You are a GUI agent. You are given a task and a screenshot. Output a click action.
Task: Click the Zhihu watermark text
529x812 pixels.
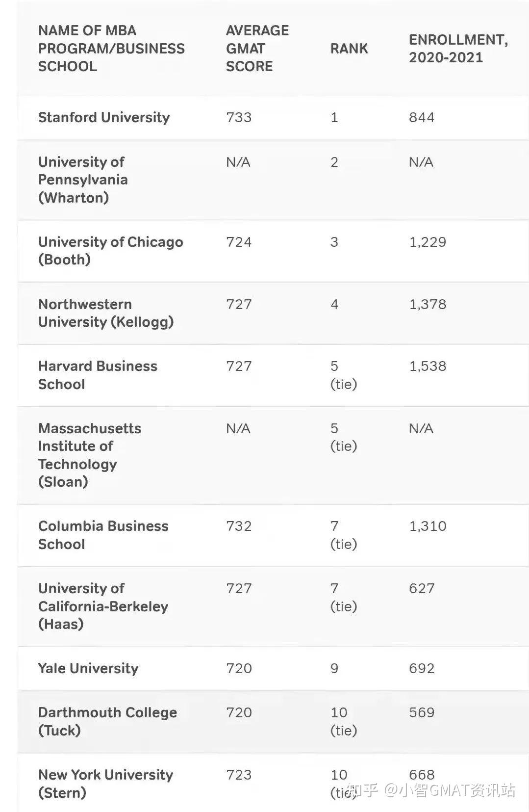tap(430, 790)
